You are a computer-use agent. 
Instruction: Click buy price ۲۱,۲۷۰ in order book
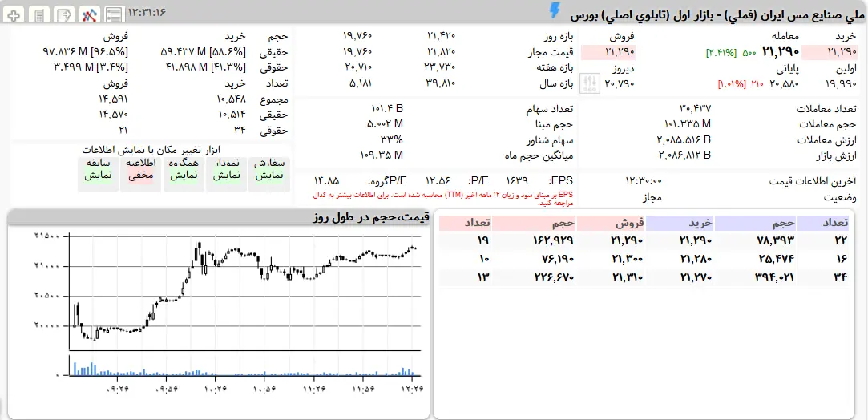coord(695,277)
